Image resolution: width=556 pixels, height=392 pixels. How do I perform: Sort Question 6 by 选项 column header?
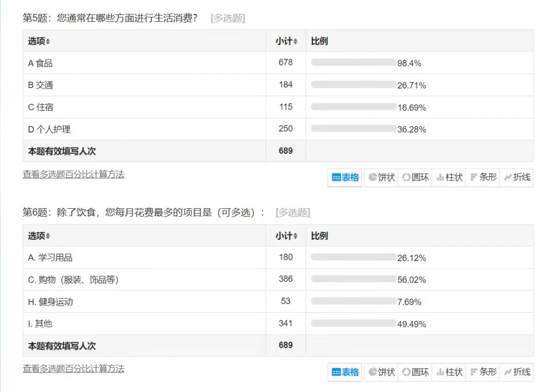[x=39, y=236]
